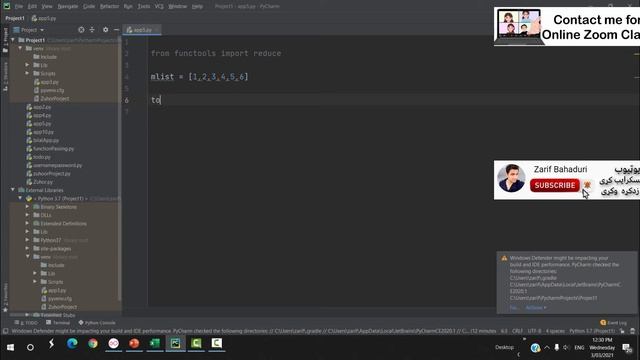Select usernamepassword.py in the project tree
The image size is (640, 360).
(x=54, y=165)
